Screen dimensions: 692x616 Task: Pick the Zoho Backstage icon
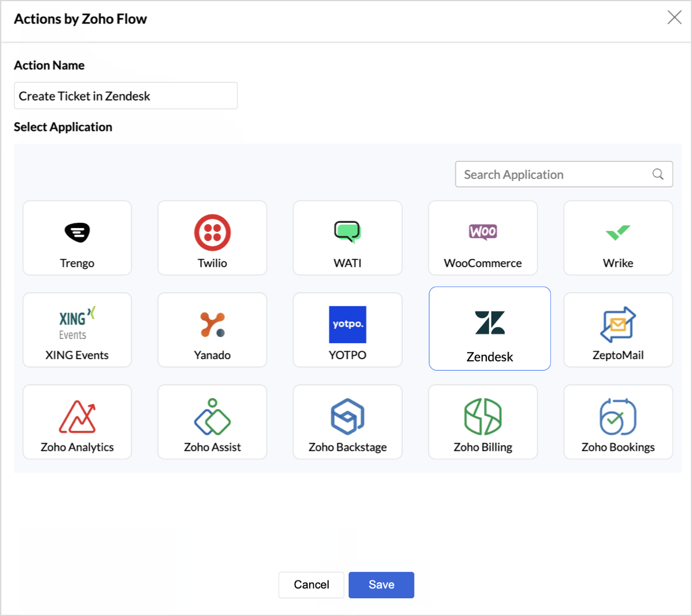(348, 416)
